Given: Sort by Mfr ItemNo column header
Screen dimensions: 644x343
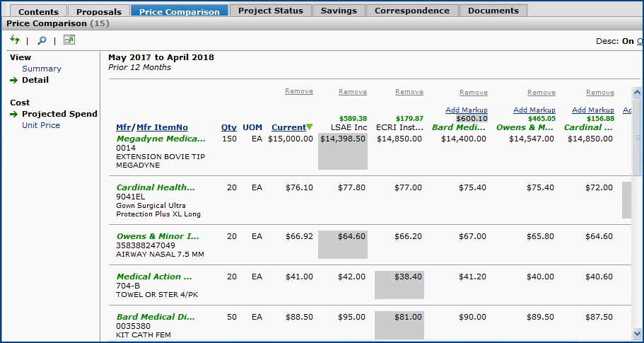Looking at the screenshot, I should [x=163, y=127].
